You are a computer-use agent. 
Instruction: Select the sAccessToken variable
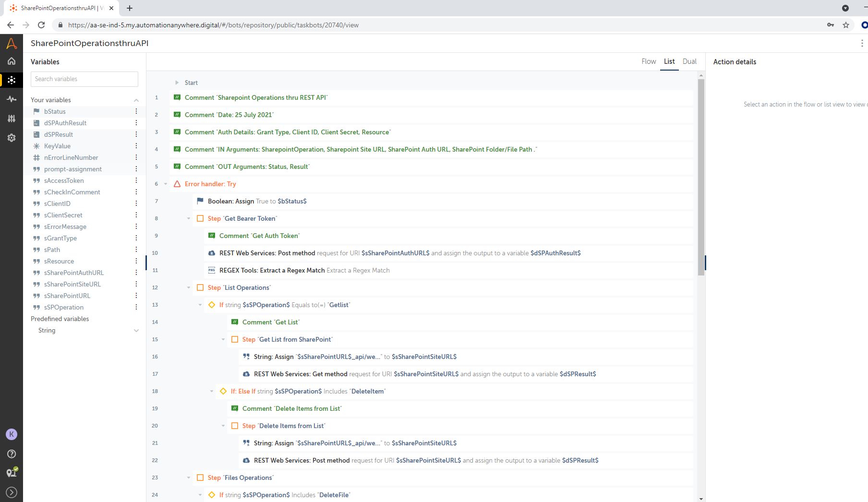pos(64,180)
